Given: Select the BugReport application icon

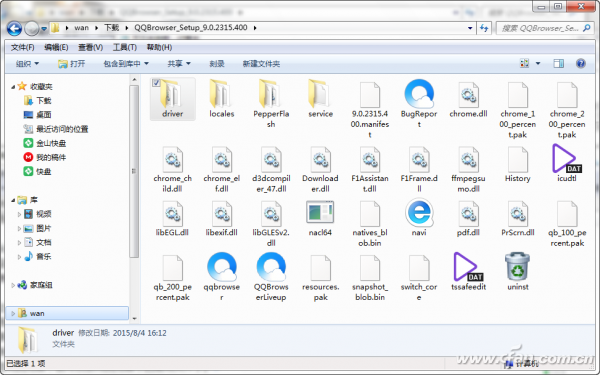Looking at the screenshot, I should [x=419, y=94].
